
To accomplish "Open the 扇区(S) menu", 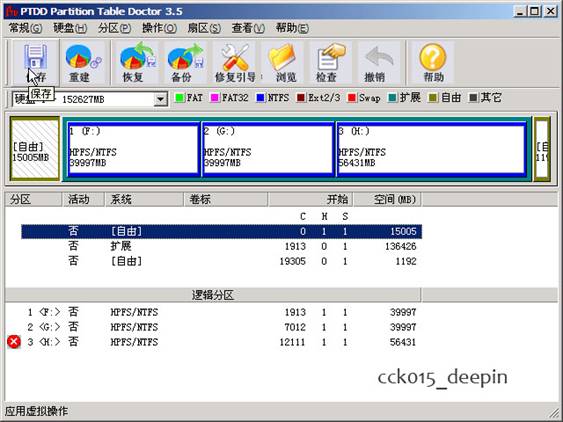I will 204,28.
